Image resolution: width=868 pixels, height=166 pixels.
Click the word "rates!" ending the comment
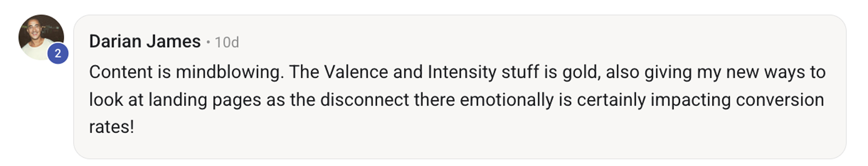tap(111, 127)
